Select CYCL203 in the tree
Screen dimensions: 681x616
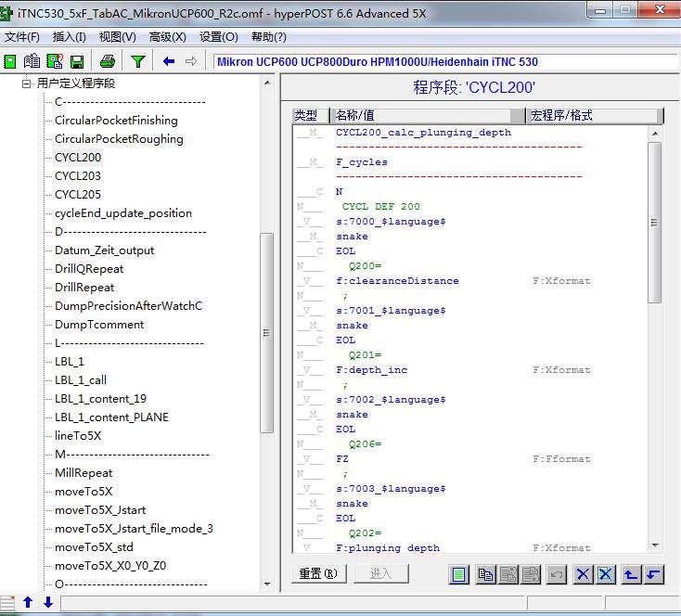(78, 176)
